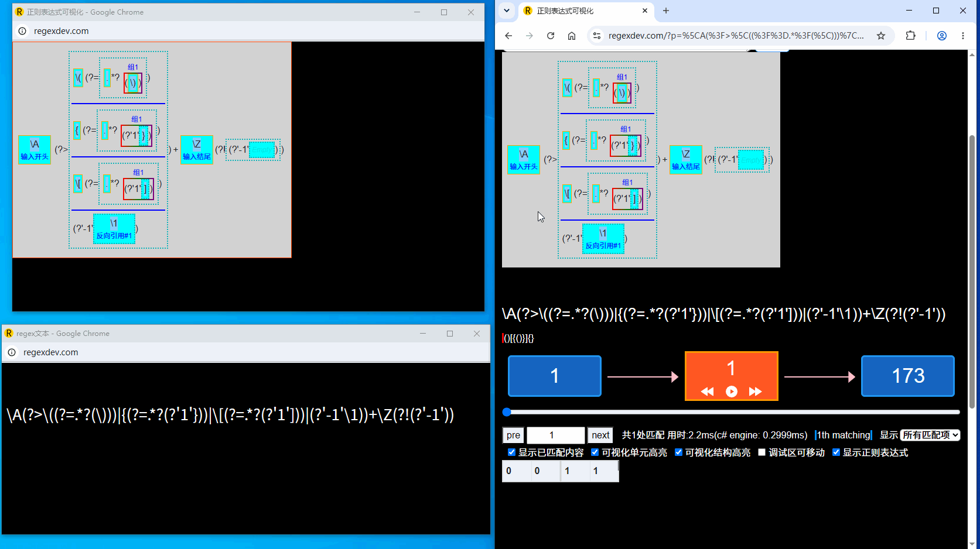Open the home page button
The height and width of the screenshot is (549, 980).
click(x=572, y=36)
